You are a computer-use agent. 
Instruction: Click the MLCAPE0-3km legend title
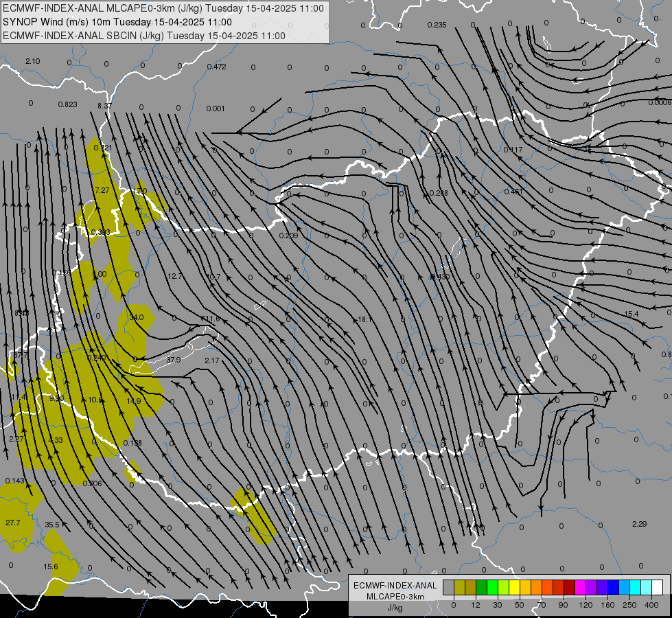pos(395,597)
